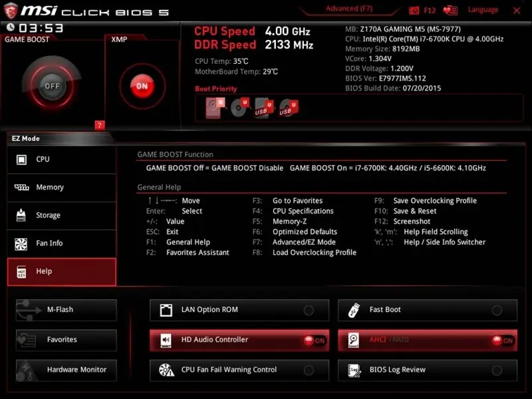The width and height of the screenshot is (532, 399).
Task: Enable the LAN Option ROM switch
Action: pos(309,310)
